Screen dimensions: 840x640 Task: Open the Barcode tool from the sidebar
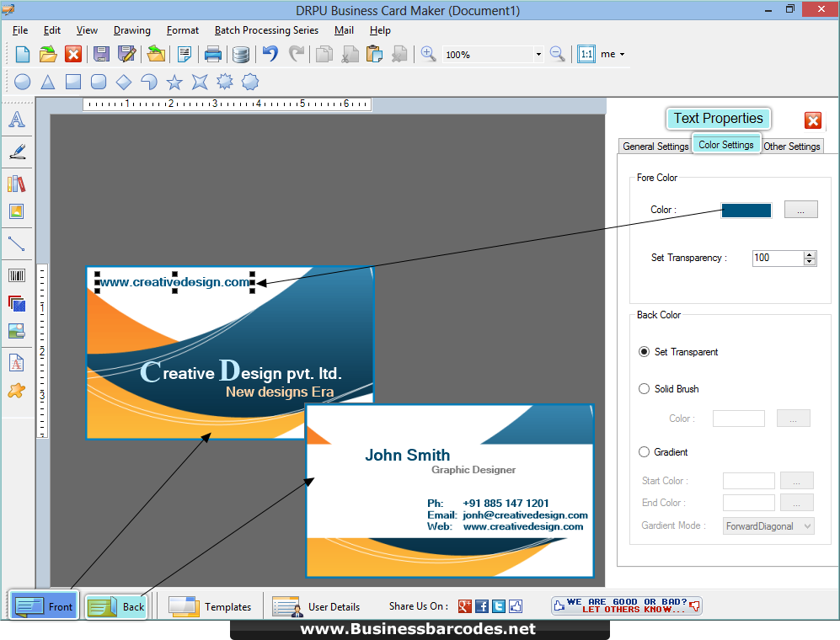click(17, 275)
